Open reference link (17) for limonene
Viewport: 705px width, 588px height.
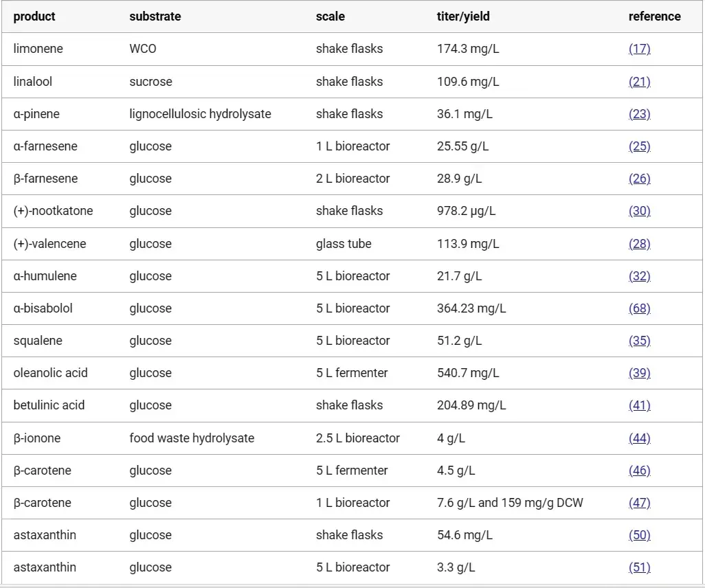[639, 49]
